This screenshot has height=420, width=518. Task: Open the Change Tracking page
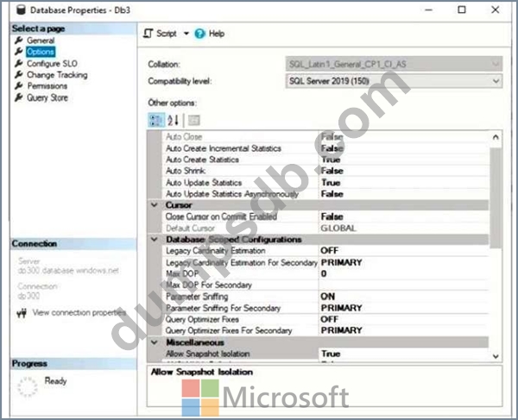coord(58,75)
